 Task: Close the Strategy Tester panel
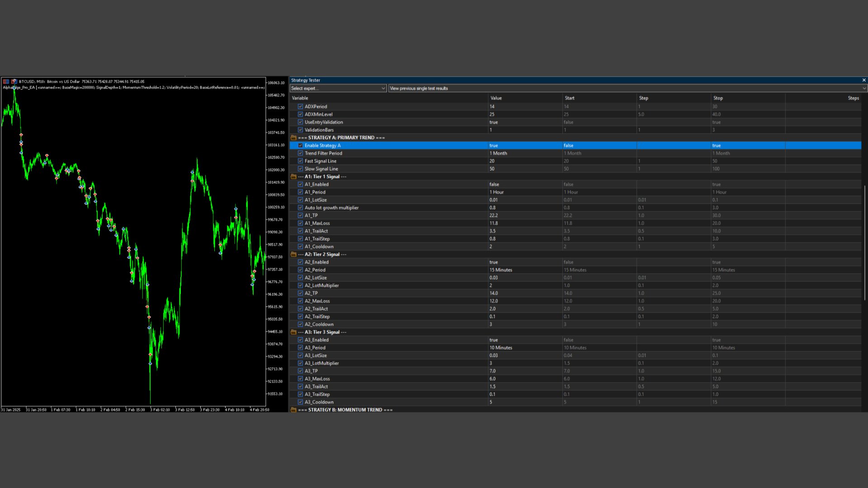863,80
